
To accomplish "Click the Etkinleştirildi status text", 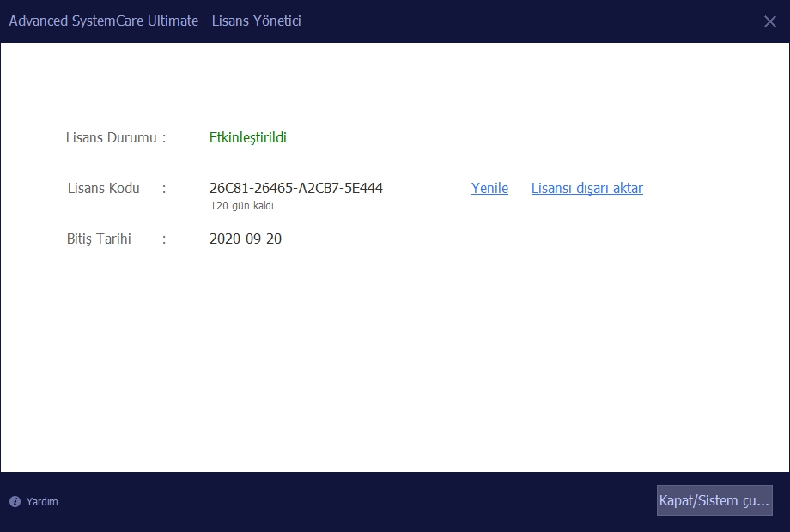I will (248, 137).
